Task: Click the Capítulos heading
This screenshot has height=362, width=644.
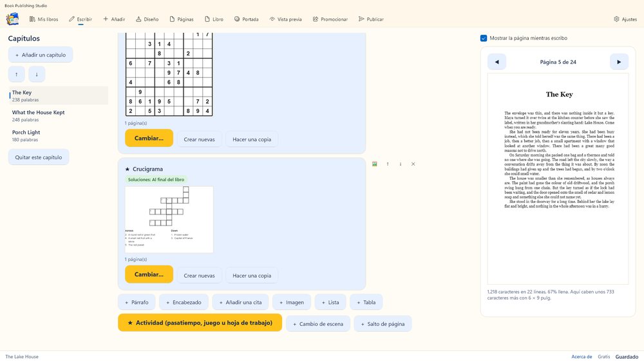Action: click(24, 38)
